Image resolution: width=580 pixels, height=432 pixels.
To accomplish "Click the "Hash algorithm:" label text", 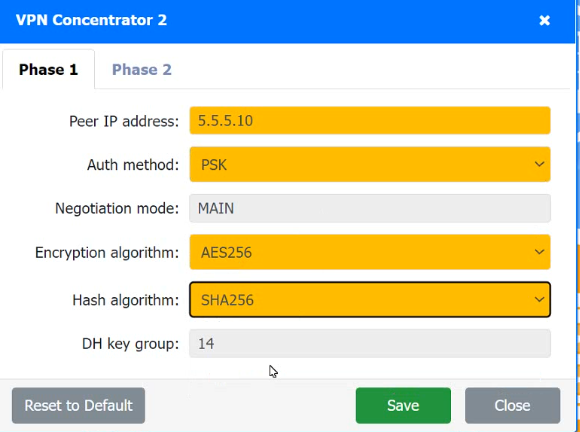I will tap(125, 300).
